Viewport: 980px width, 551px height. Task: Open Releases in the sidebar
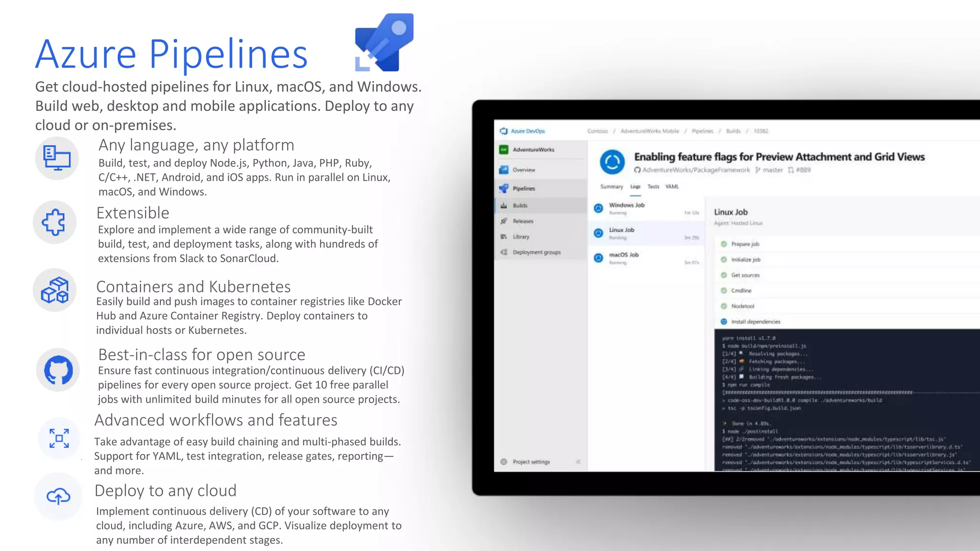(523, 221)
